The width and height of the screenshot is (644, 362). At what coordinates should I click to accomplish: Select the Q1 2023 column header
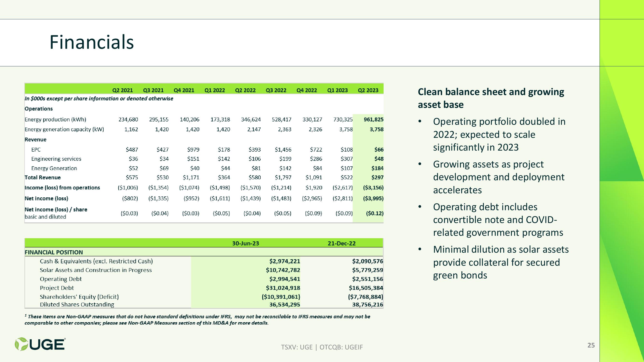point(337,90)
